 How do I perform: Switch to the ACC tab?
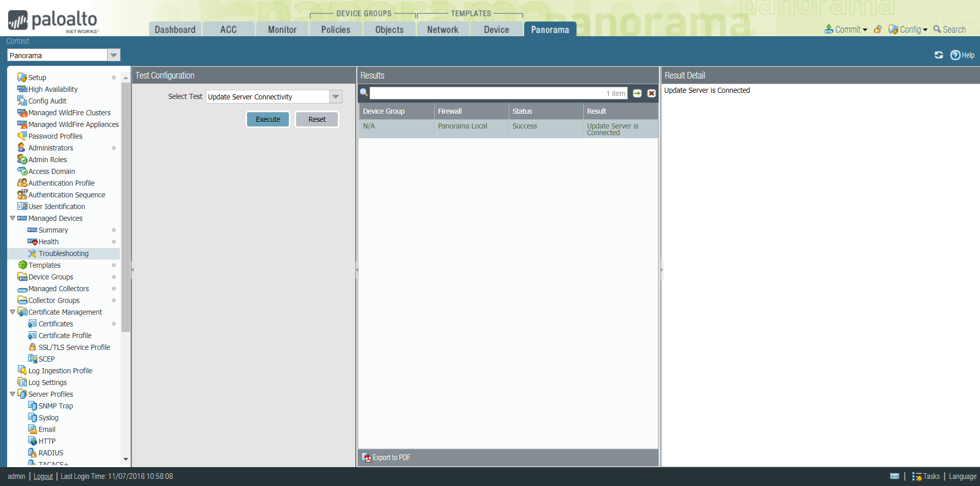[x=229, y=30]
